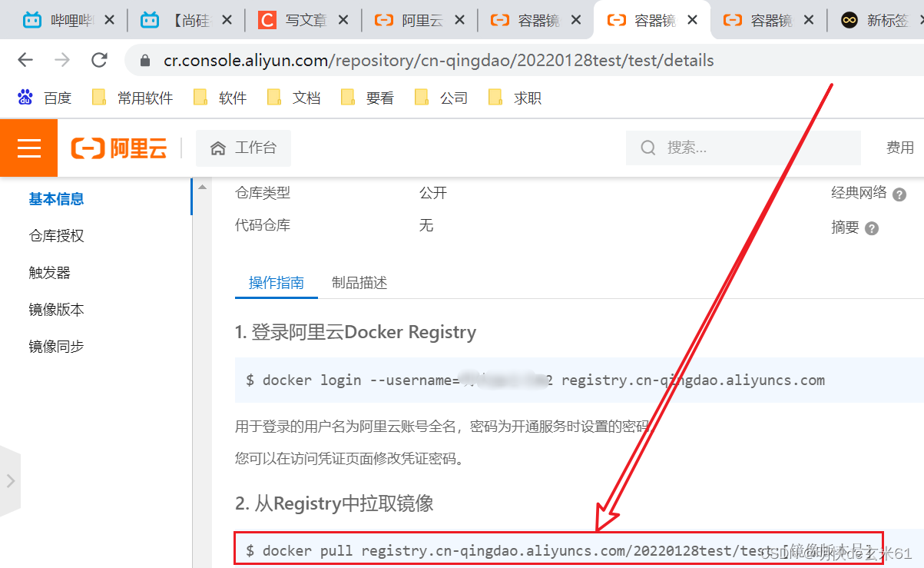Viewport: 924px width, 568px height.
Task: Switch to the 制品描述 tab
Action: [359, 283]
